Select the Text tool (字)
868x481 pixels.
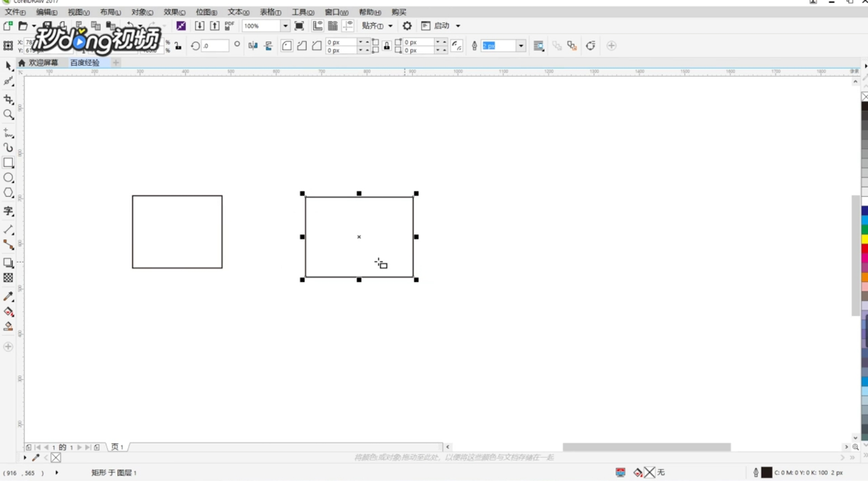pos(8,211)
